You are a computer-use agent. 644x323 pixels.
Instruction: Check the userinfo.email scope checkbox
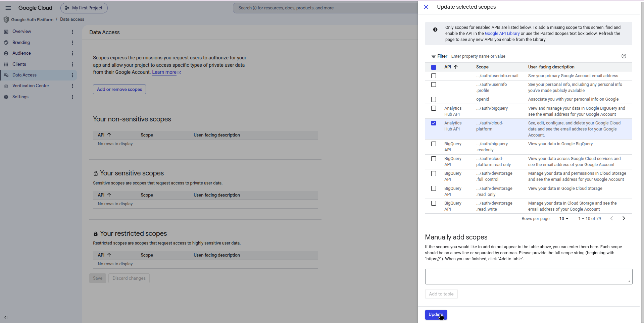[434, 76]
